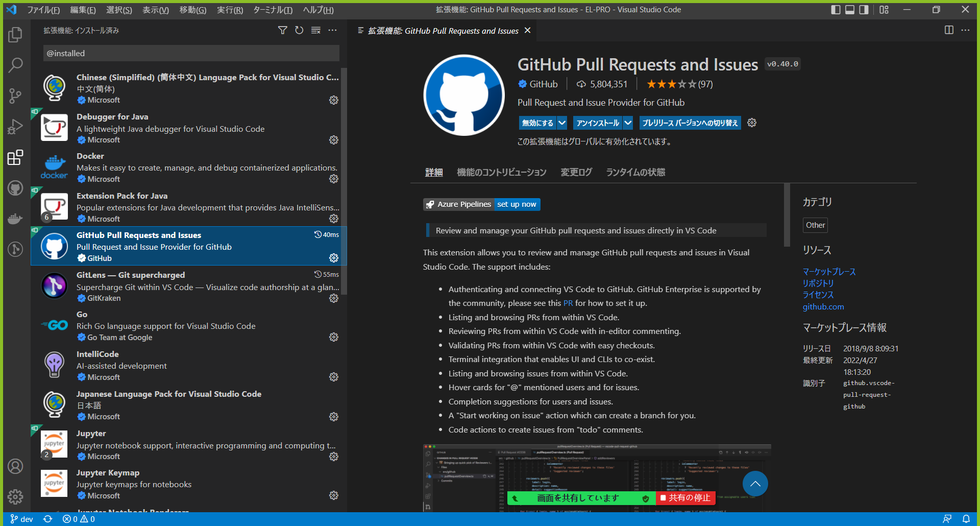Disable the GitHub Pull Requests extension
The width and height of the screenshot is (980, 526).
pos(537,123)
